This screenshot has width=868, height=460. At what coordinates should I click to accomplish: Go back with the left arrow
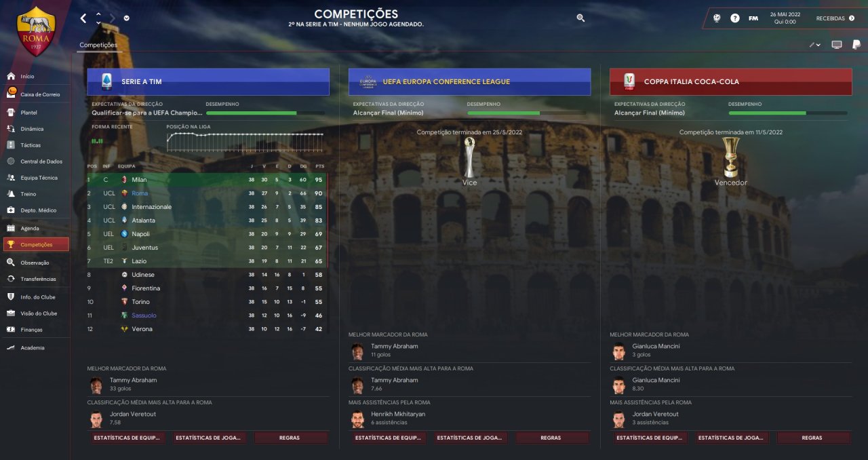point(83,18)
